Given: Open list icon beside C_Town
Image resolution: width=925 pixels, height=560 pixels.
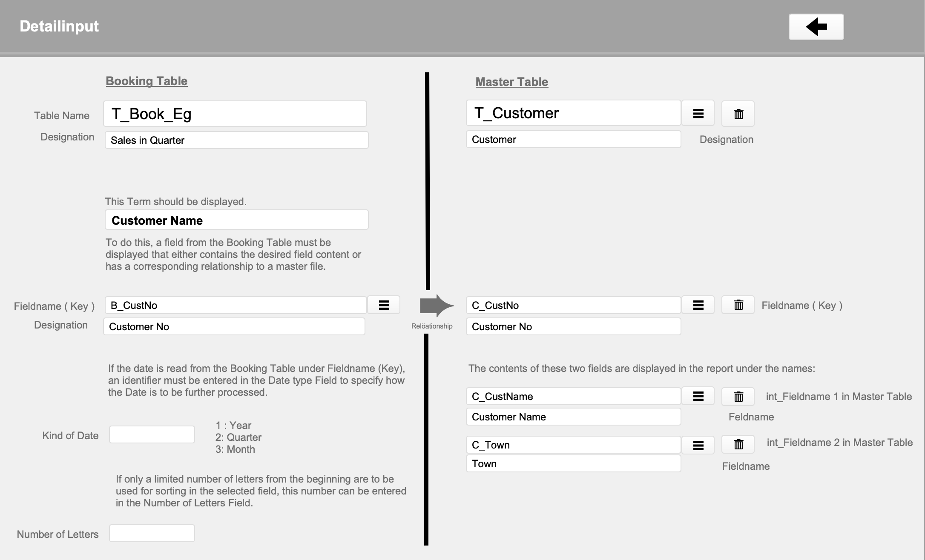Looking at the screenshot, I should (x=698, y=445).
